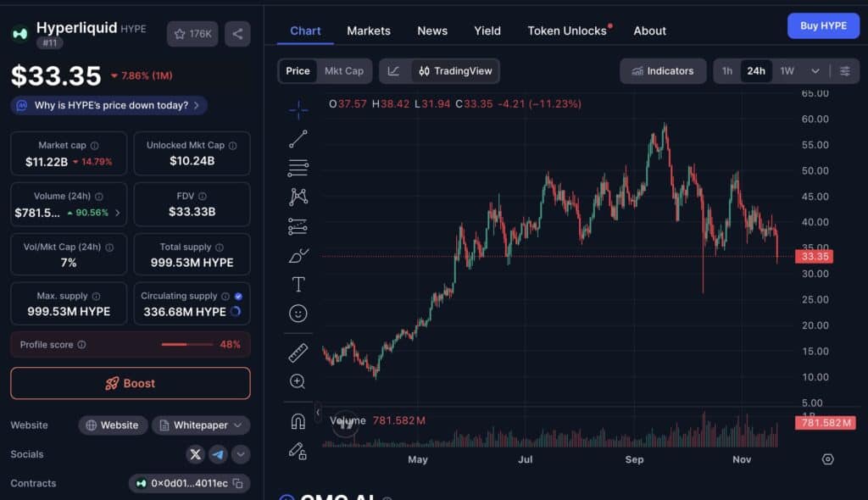The height and width of the screenshot is (500, 868).
Task: Click the Total supply info icon
Action: tap(220, 247)
